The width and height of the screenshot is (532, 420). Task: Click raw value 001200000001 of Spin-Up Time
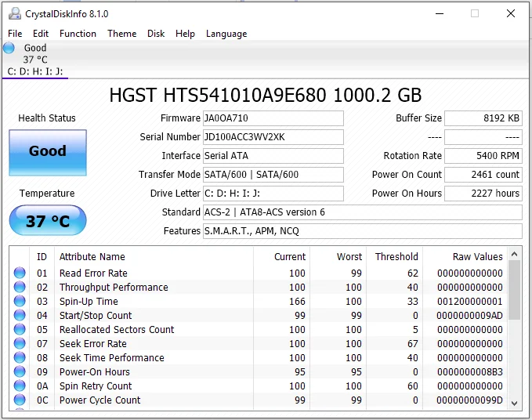(469, 302)
